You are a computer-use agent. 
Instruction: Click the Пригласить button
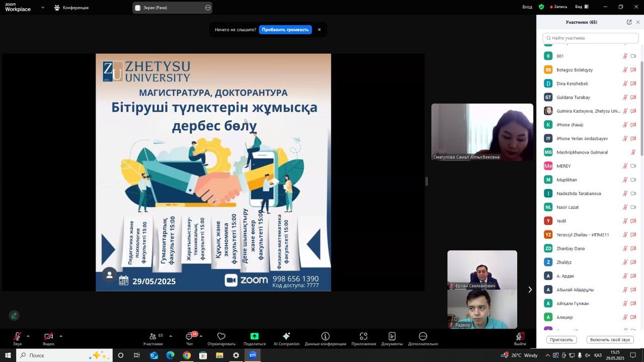click(x=561, y=340)
